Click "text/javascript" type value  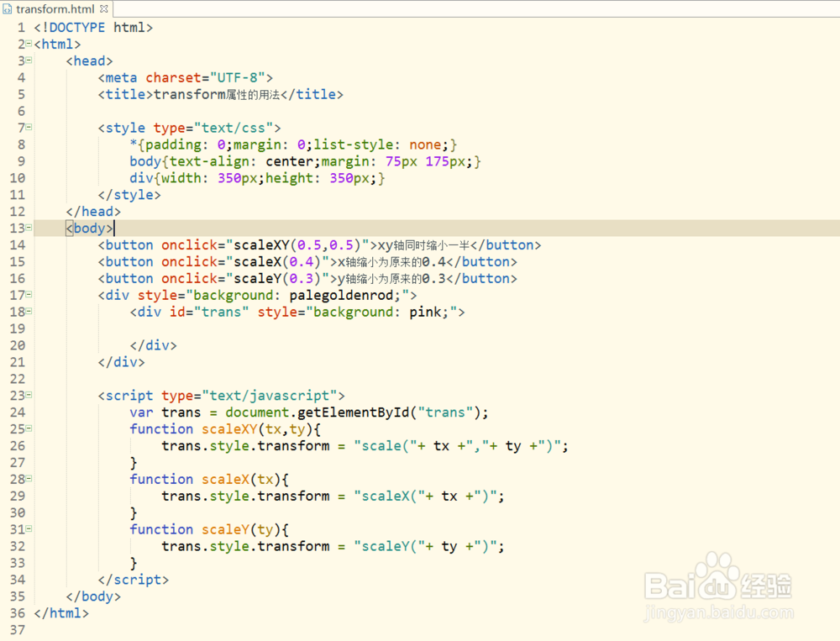coord(270,396)
